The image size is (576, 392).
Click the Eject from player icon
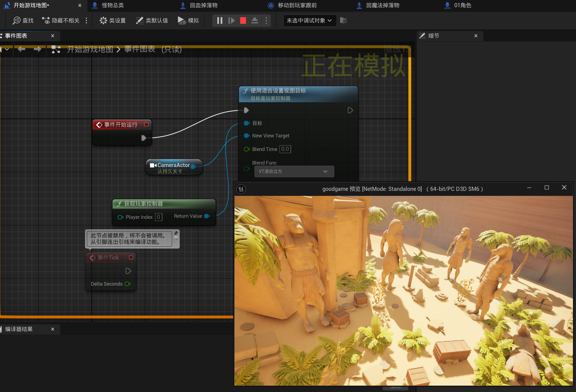click(254, 21)
